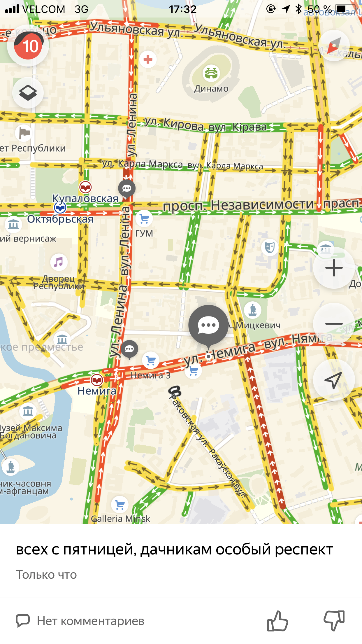Tap the theater mask icon
362x644 pixels.
pos(270,247)
